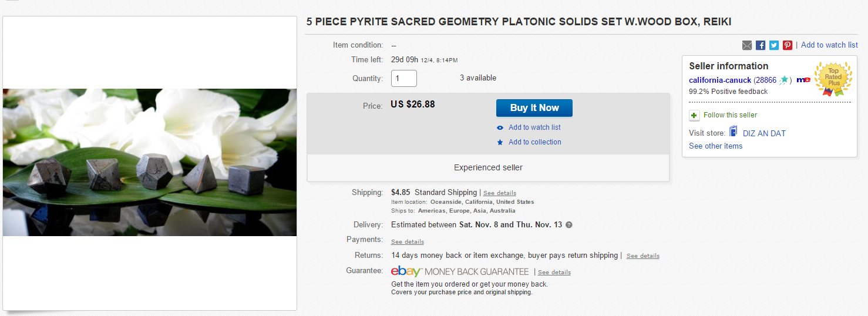The height and width of the screenshot is (316, 868).
Task: Click the delivery estimate help question mark
Action: pyautogui.click(x=568, y=225)
